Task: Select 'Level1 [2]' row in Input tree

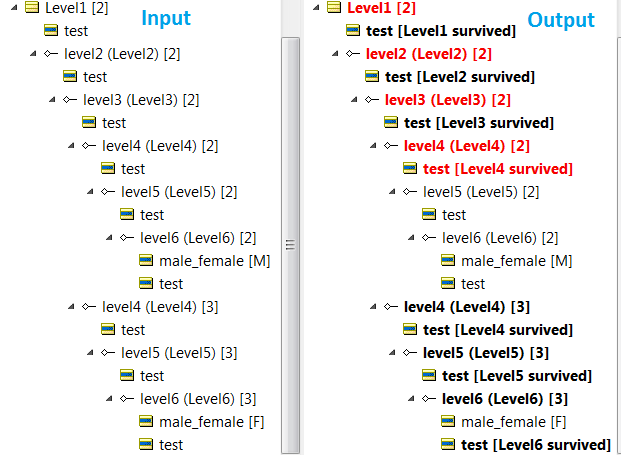Action: pos(76,8)
